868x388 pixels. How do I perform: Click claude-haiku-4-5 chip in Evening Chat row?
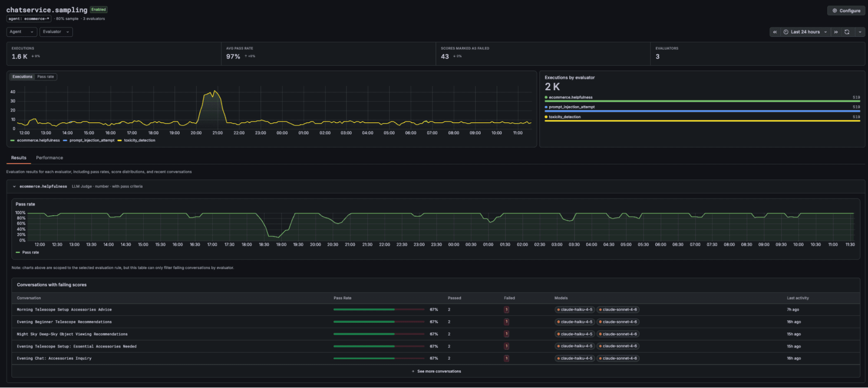coord(574,358)
